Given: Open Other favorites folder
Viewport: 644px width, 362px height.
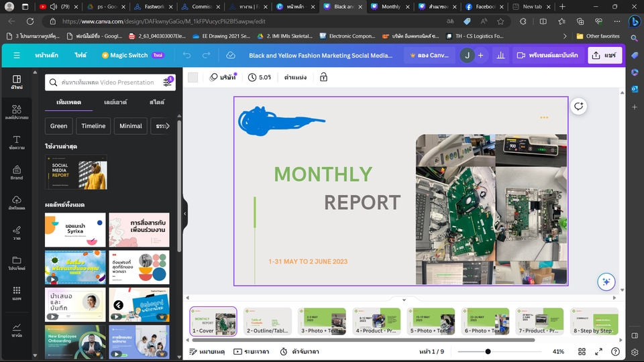Looking at the screenshot, I should point(598,36).
